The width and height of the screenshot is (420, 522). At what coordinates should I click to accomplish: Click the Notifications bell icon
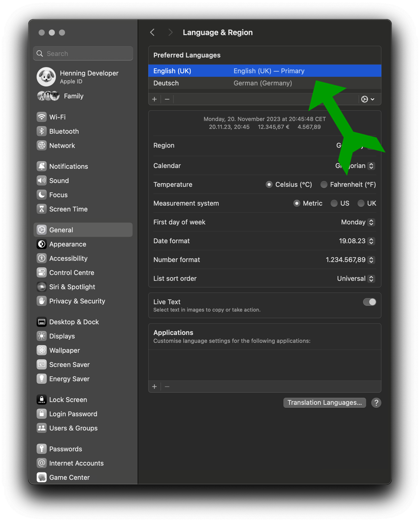(x=42, y=166)
